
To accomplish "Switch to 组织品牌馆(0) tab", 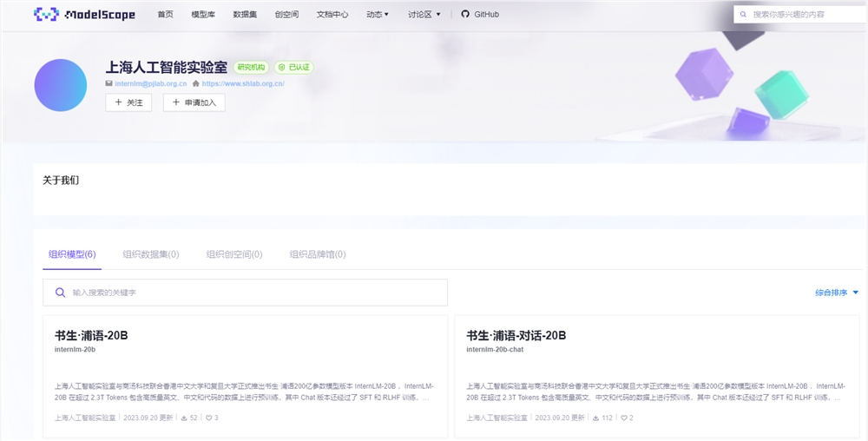I will (x=318, y=254).
